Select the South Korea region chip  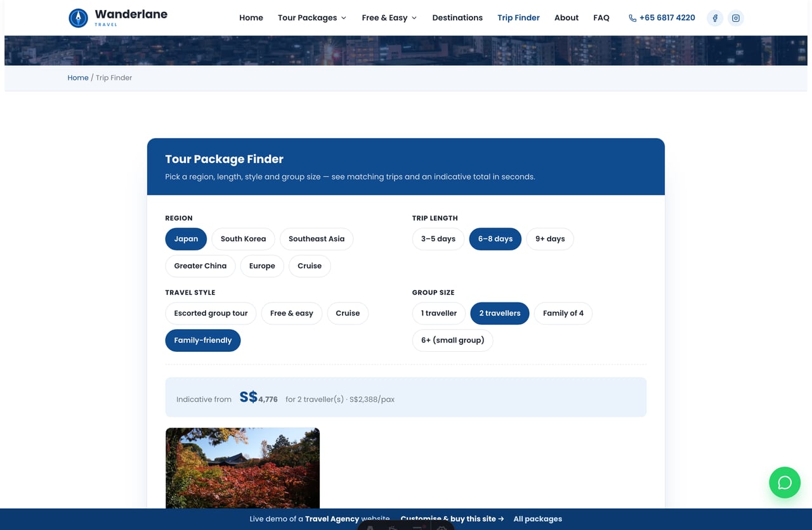pyautogui.click(x=243, y=239)
